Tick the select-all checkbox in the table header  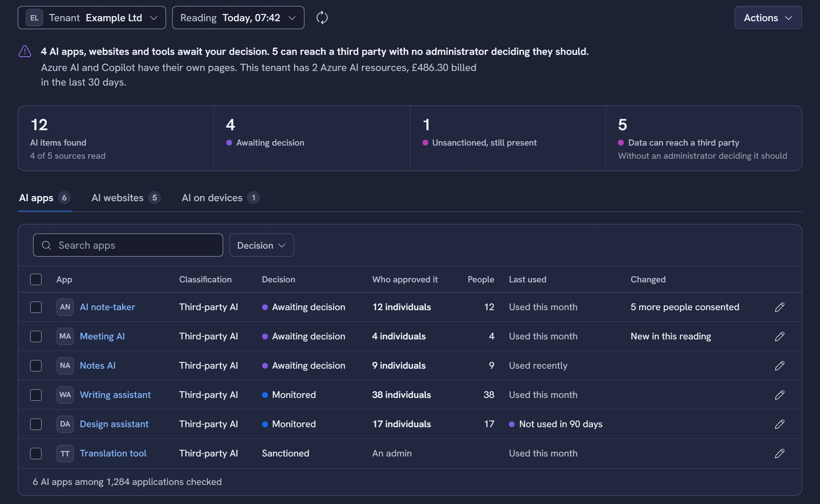coord(36,279)
